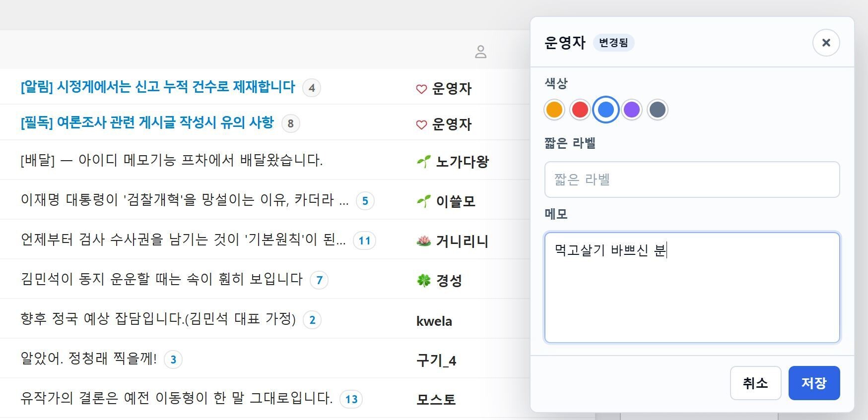The image size is (868, 420).
Task: Cancel with the 취소 button
Action: tap(755, 383)
